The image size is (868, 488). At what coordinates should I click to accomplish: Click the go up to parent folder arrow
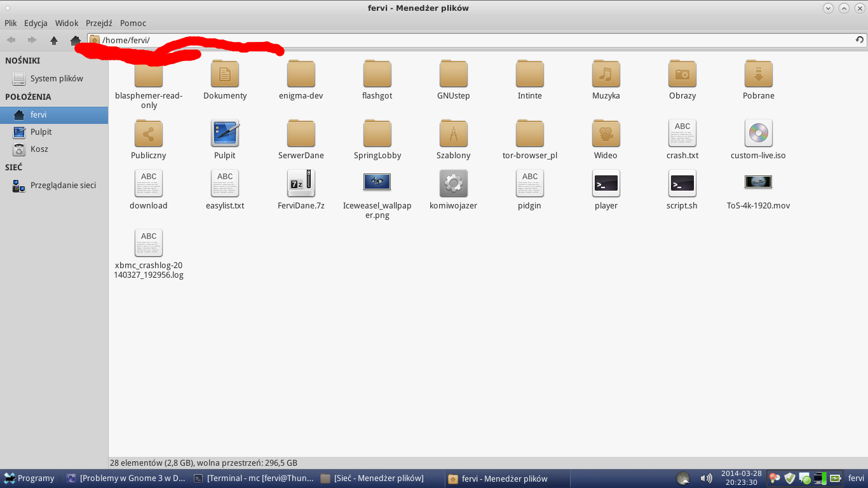pyautogui.click(x=54, y=41)
